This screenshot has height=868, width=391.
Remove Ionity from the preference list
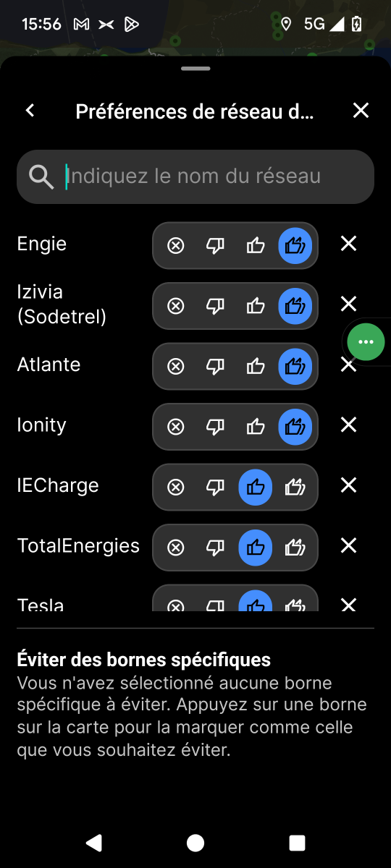(349, 425)
